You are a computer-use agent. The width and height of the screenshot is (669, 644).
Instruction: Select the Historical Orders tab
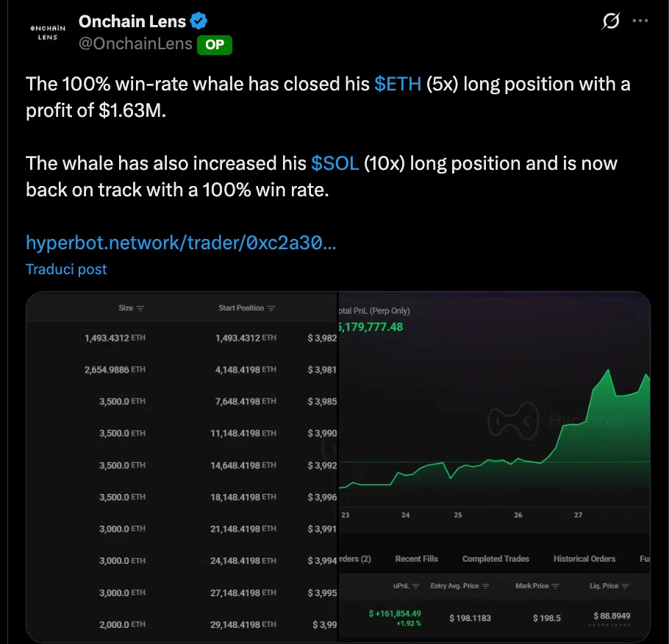584,559
